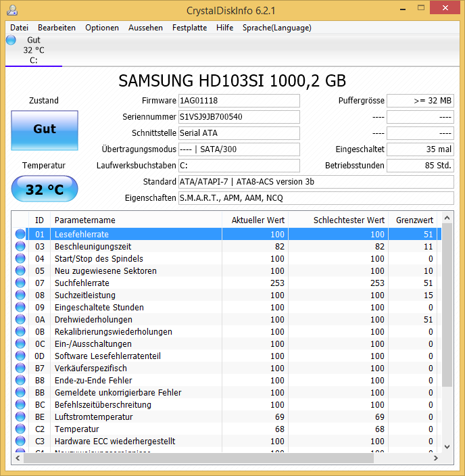Click the Aktueller Wert column header
Screen dimensions: 465x476
pos(255,220)
